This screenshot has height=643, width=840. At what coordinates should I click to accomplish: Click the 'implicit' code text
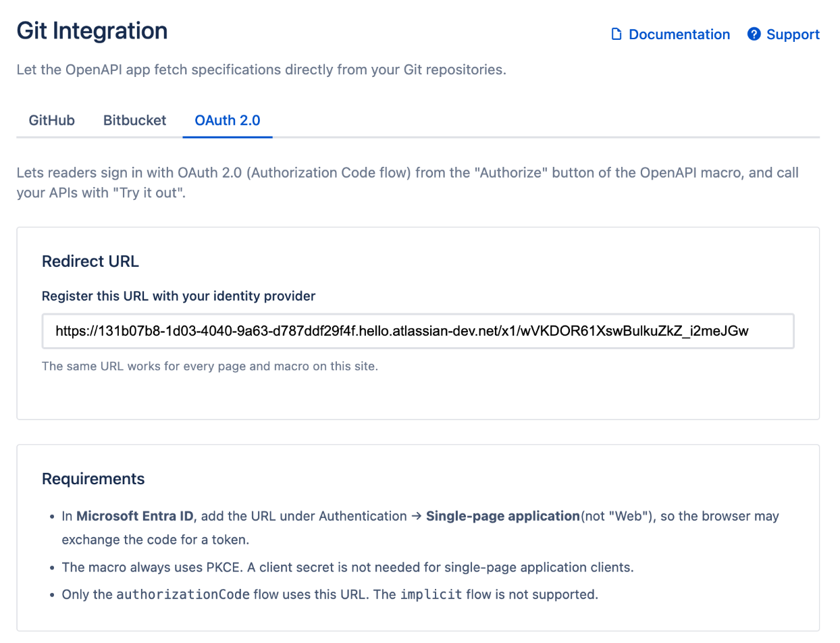pyautogui.click(x=431, y=595)
